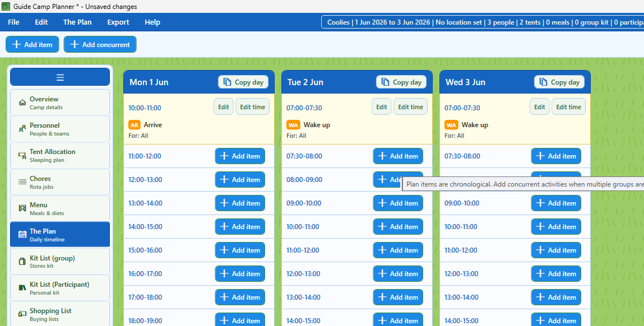The width and height of the screenshot is (644, 326).
Task: Click copy icon on Wed 3 Jun header
Action: (543, 82)
